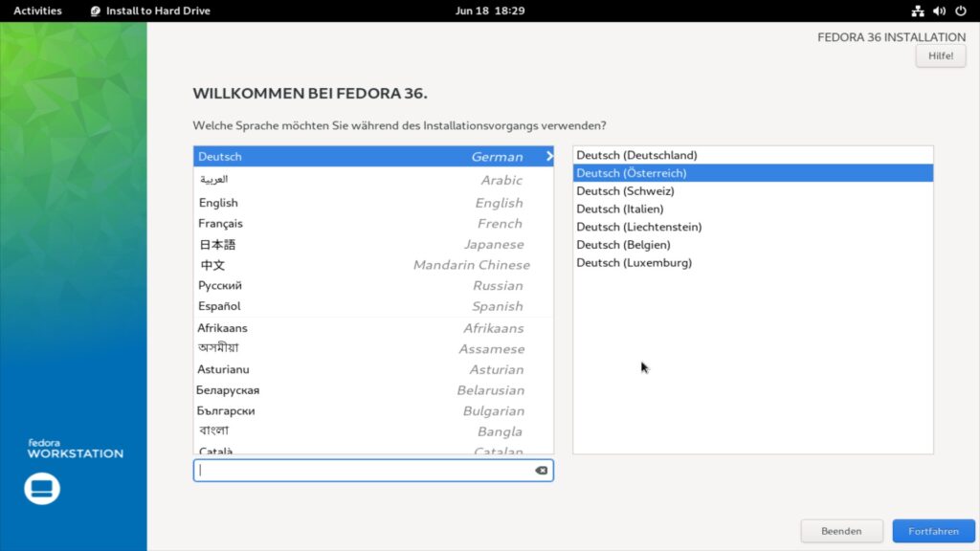Choose Deutsch (Italien) locale
This screenshot has height=551, width=980.
point(752,209)
